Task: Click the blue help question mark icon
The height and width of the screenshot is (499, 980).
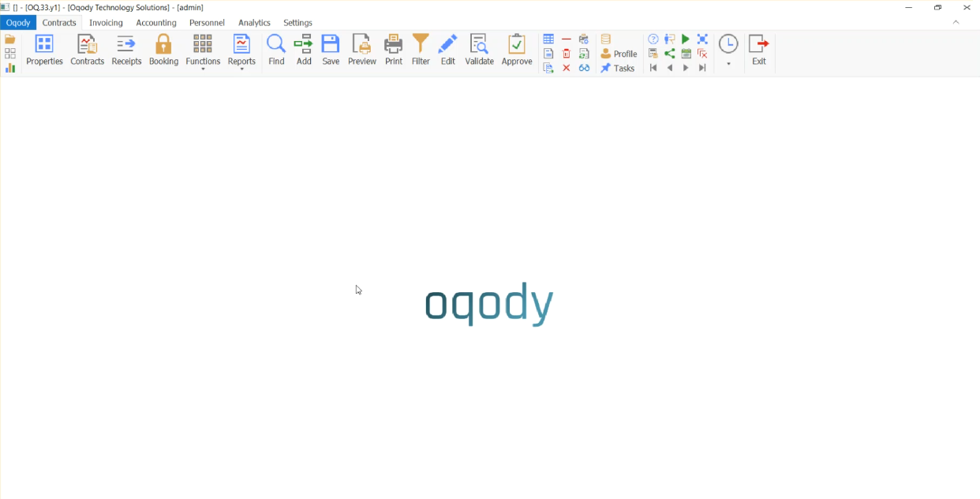Action: coord(653,39)
